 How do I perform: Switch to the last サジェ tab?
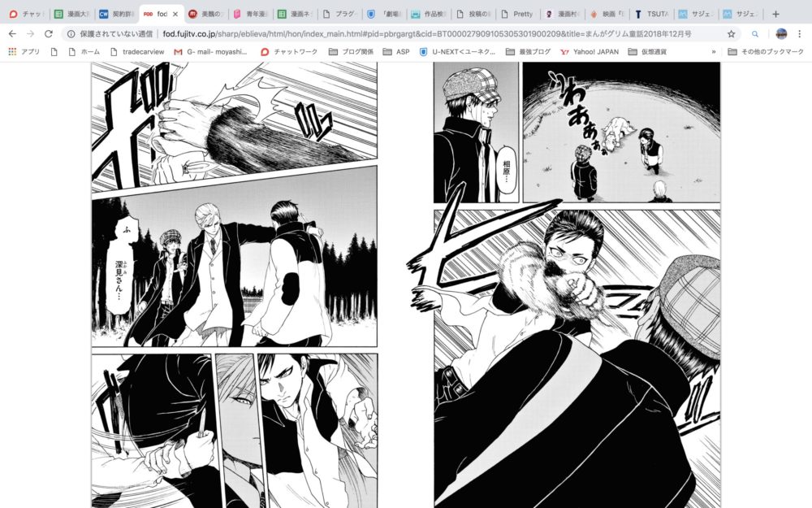(x=741, y=14)
